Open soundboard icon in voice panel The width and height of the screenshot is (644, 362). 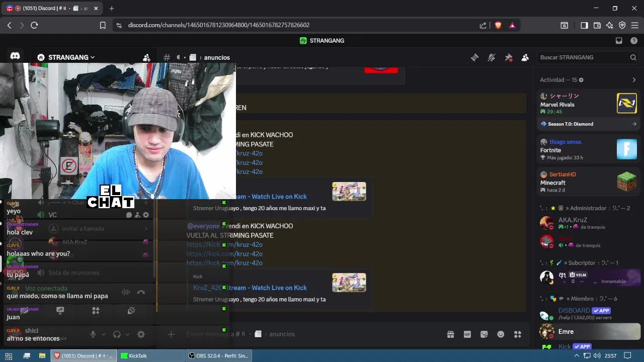coord(131,311)
